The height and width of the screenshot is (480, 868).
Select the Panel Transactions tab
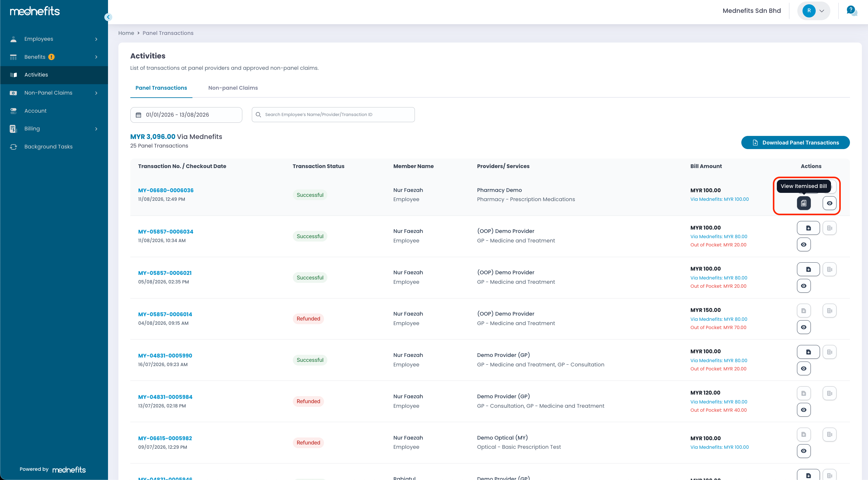(x=161, y=88)
